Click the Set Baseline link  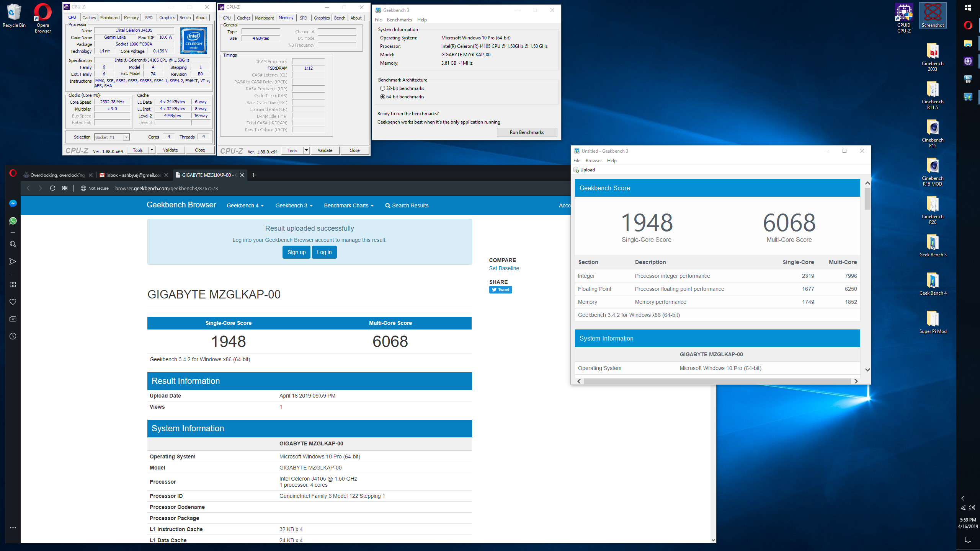pos(504,268)
